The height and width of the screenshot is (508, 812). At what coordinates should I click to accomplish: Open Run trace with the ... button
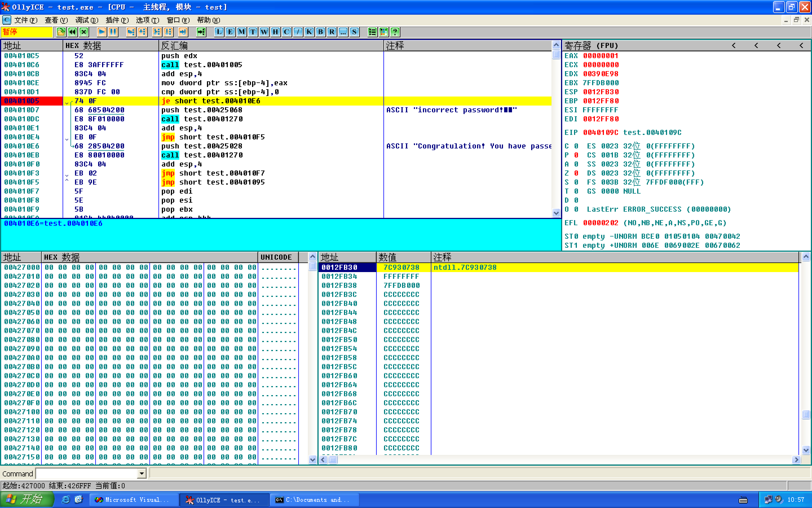point(343,32)
